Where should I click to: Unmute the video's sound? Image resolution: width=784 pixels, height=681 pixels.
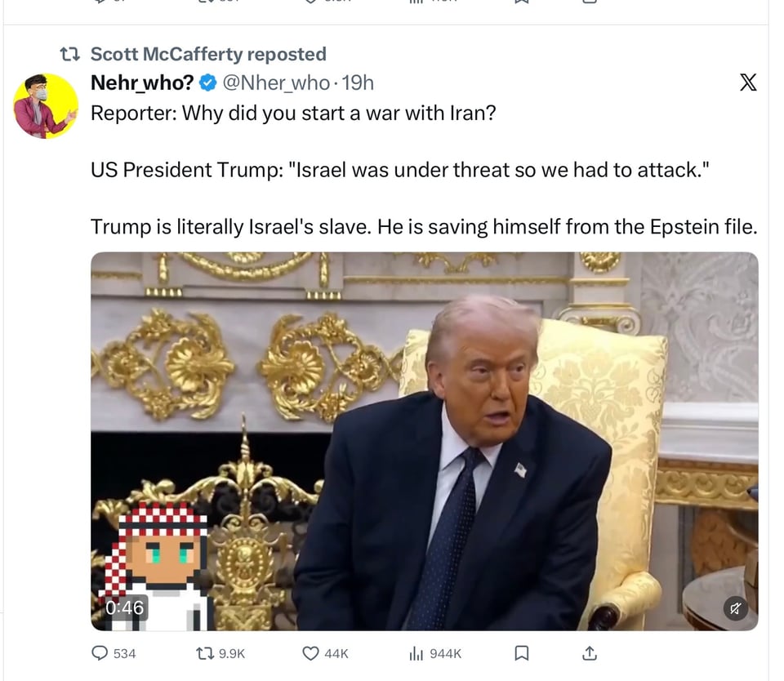[x=736, y=609]
